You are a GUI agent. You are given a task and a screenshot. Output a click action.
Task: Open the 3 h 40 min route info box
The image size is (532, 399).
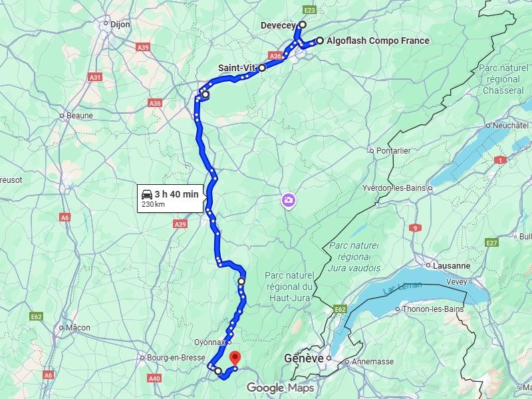[x=170, y=198]
